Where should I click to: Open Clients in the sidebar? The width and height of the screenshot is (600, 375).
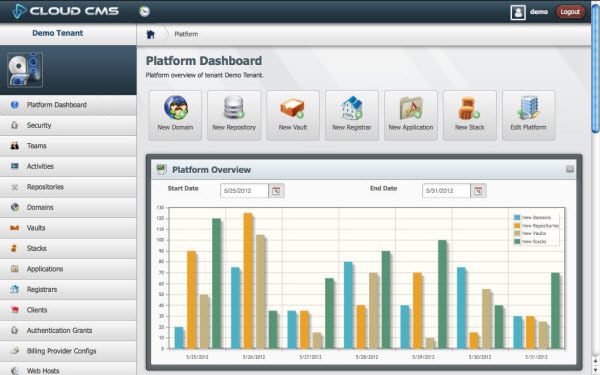point(68,310)
